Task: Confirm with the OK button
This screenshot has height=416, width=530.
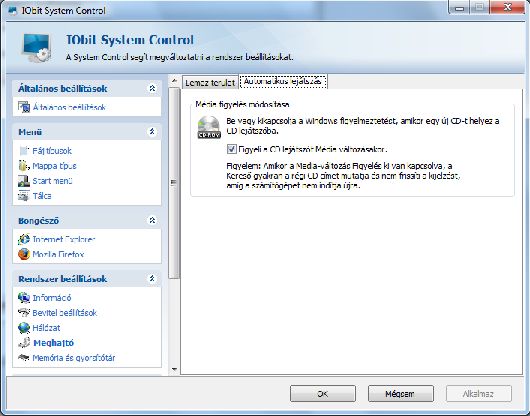Action: point(323,394)
